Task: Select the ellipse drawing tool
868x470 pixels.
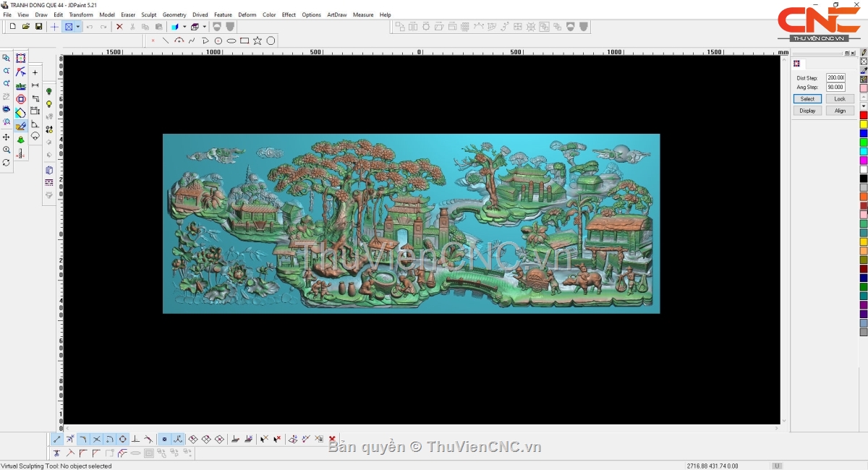Action: point(231,40)
